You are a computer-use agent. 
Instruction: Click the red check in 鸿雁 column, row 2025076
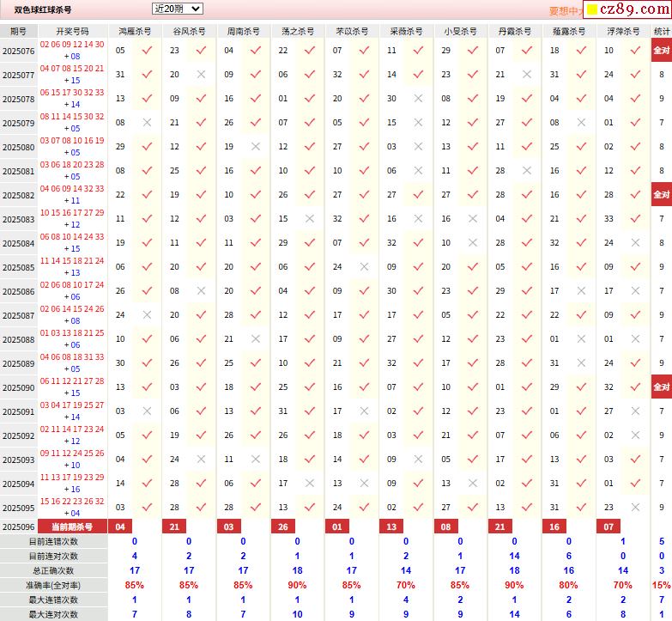pos(147,50)
